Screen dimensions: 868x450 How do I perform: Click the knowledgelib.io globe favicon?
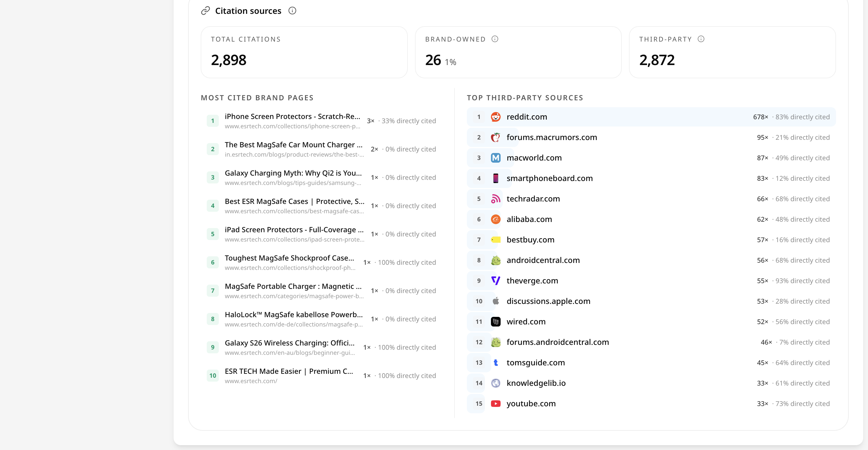click(496, 383)
